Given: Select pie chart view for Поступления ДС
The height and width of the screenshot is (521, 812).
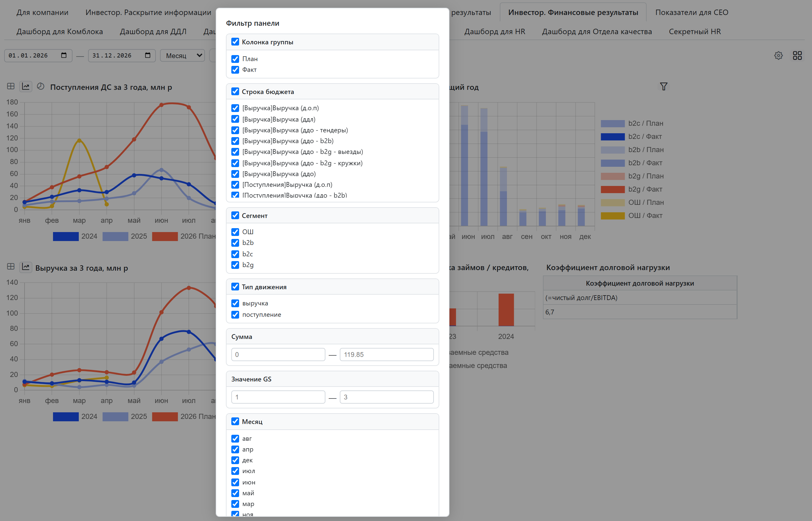Looking at the screenshot, I should tap(41, 86).
